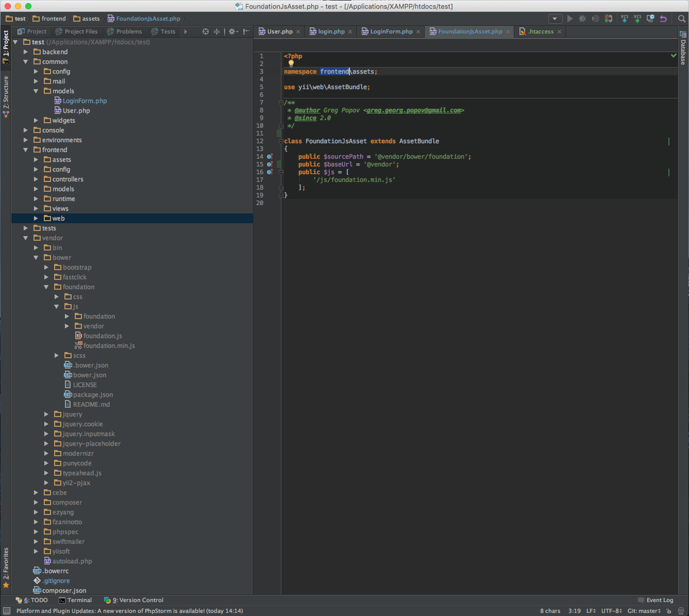The image size is (689, 616).
Task: Open the Event Log
Action: (656, 600)
